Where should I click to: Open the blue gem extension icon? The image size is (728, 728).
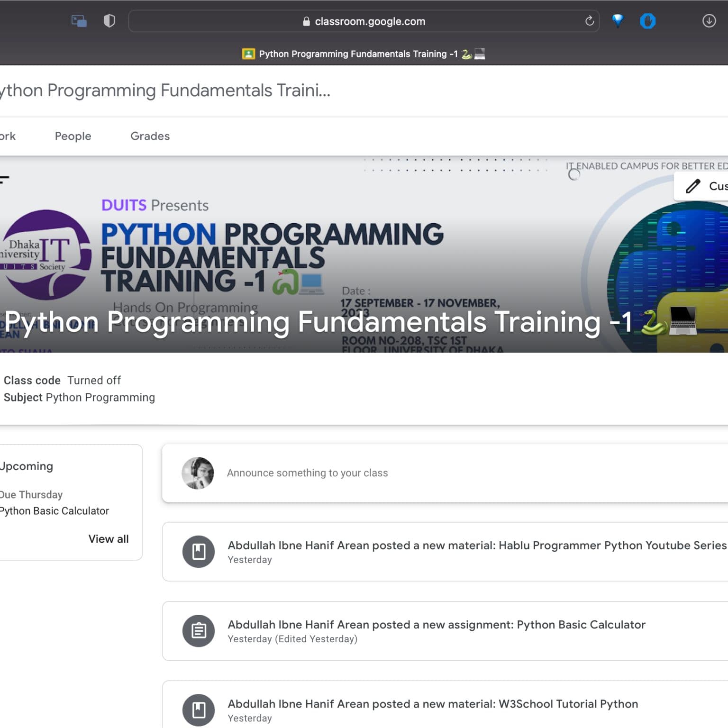(x=618, y=21)
